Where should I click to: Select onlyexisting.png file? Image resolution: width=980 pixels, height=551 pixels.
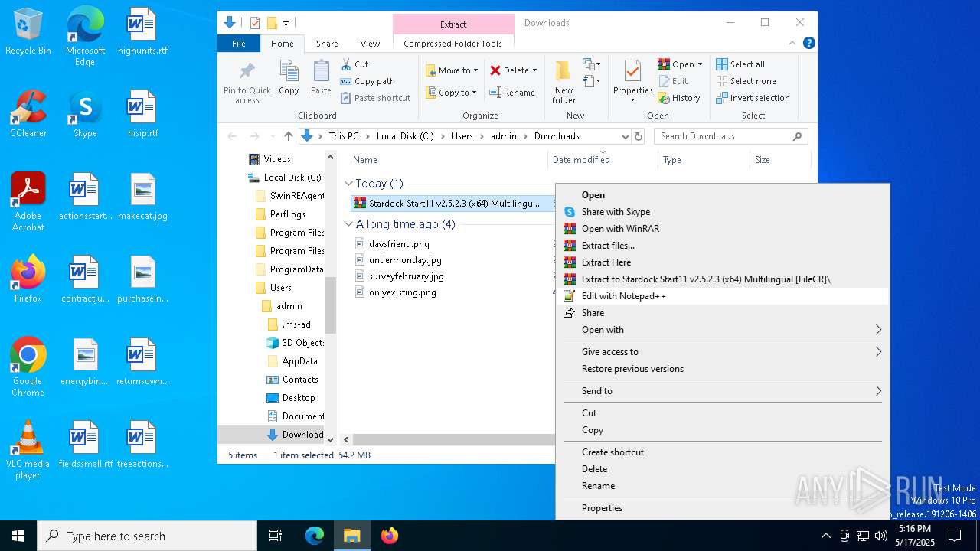402,292
